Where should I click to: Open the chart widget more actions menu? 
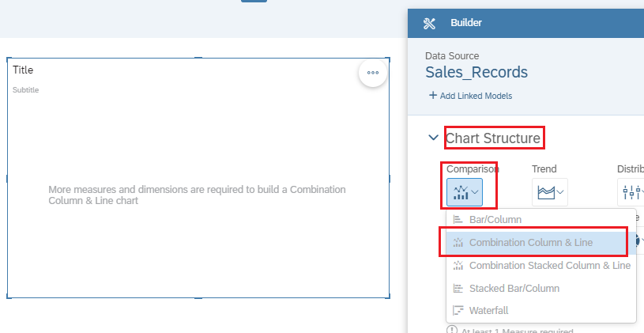pos(373,73)
